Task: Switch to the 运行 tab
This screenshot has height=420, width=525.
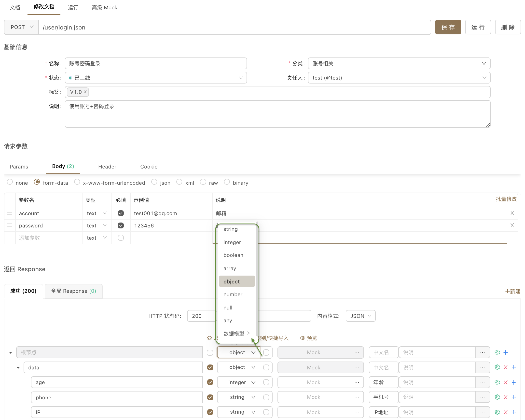Action: click(x=73, y=8)
